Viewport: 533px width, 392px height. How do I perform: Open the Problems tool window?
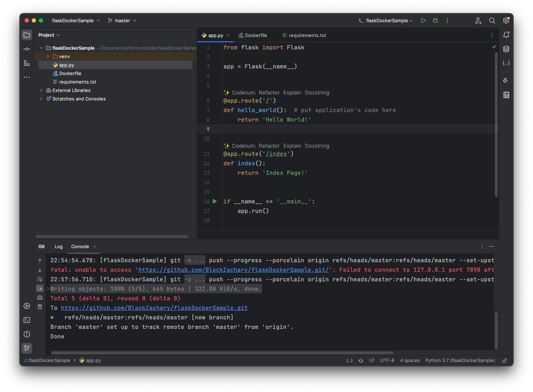click(27, 334)
